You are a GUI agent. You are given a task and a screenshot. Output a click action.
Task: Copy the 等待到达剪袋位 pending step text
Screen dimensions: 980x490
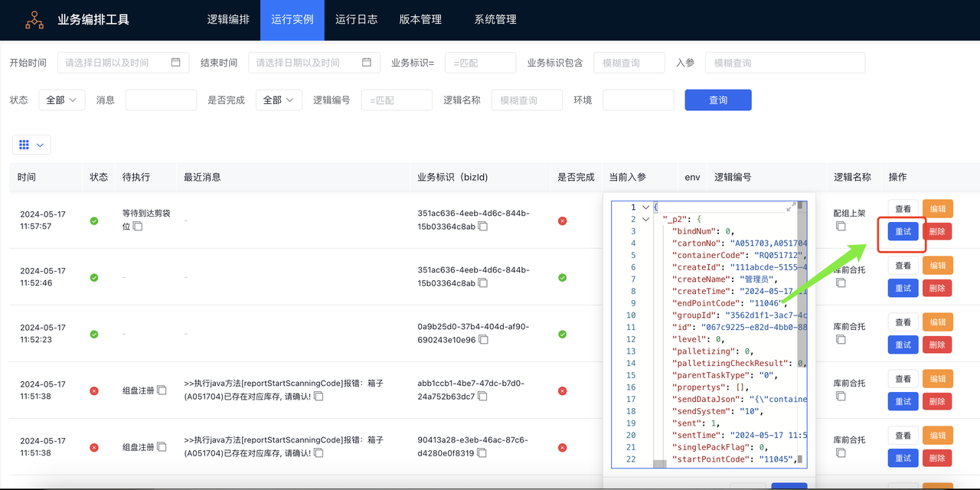click(x=138, y=227)
